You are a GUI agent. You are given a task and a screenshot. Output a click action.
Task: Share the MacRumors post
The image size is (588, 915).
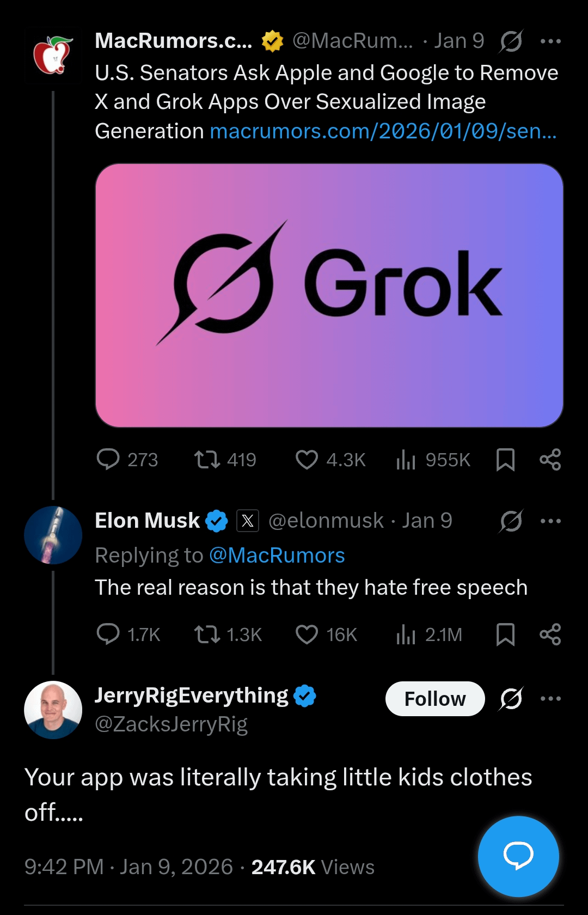point(550,459)
